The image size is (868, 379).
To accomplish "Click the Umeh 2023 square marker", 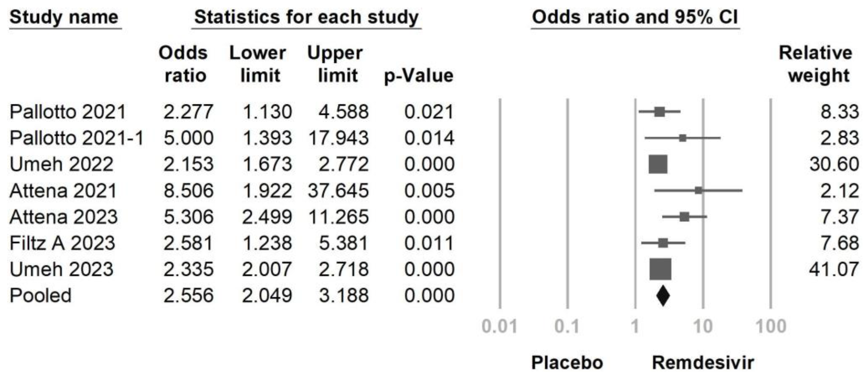I will coord(660,269).
